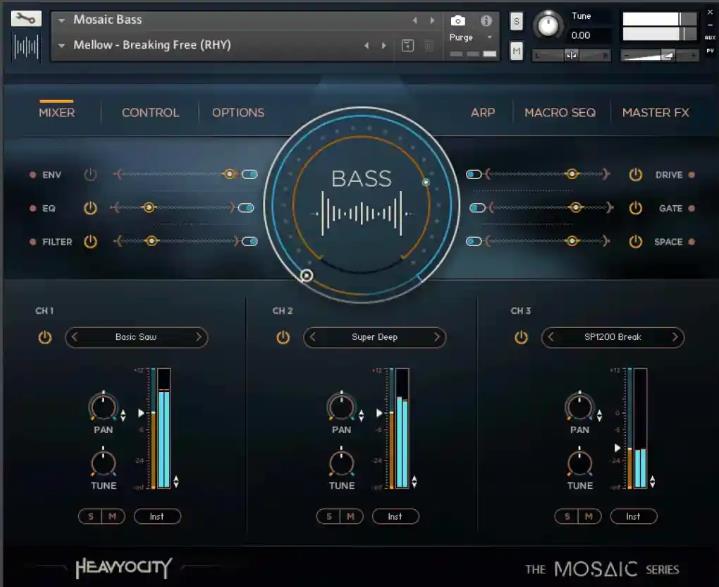Mute channel CH 1
Screen dimensions: 719x587
point(112,516)
